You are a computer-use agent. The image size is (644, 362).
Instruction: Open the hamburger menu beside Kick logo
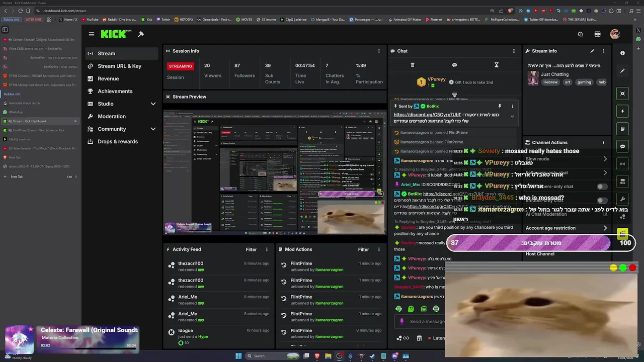[91, 34]
